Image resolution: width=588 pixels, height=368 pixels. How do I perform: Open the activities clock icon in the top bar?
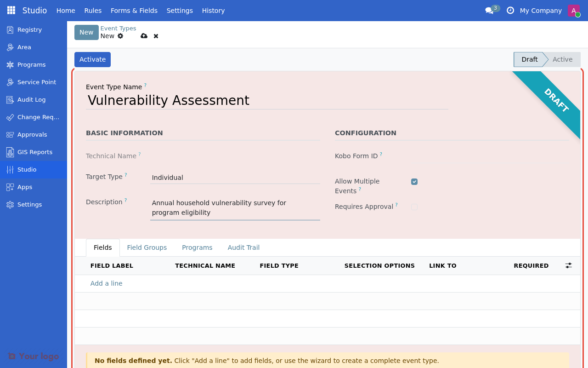[x=510, y=10]
